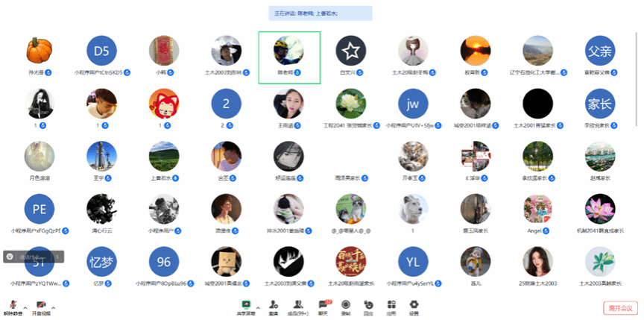Expand microphone audio options arrow
The image size is (644, 320).
(x=25, y=307)
